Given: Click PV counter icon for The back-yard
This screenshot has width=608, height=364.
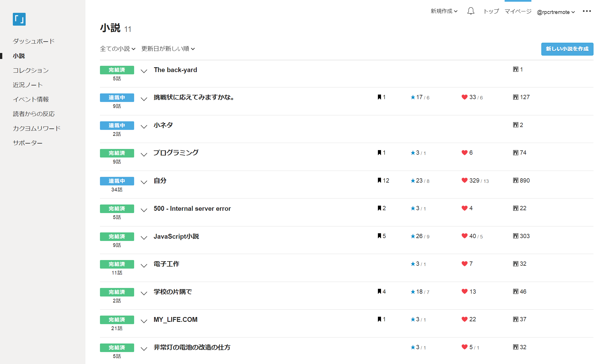Looking at the screenshot, I should (515, 69).
